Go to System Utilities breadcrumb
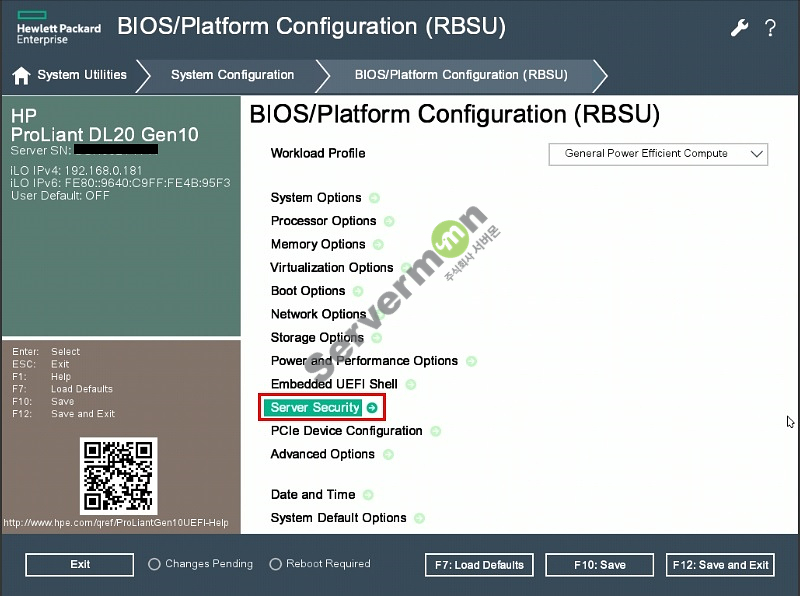 pyautogui.click(x=82, y=75)
